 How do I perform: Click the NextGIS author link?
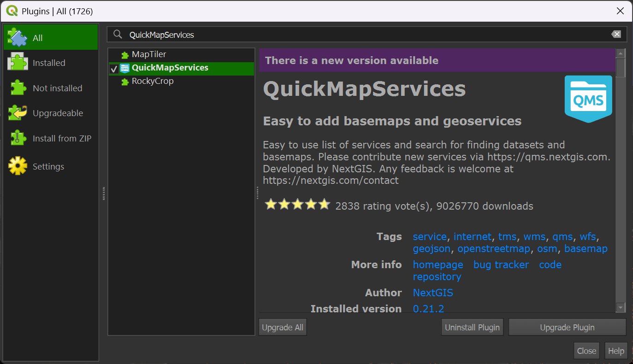click(x=433, y=293)
